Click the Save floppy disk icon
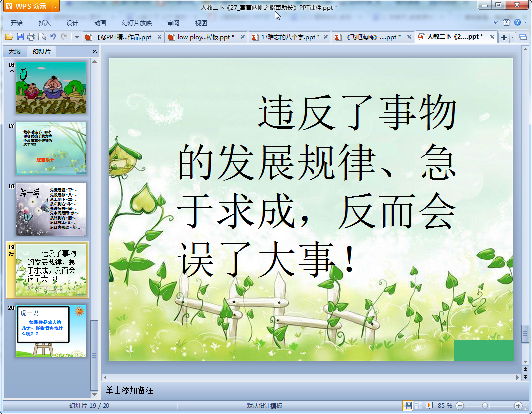Viewport: 532px width, 414px height. (20, 37)
